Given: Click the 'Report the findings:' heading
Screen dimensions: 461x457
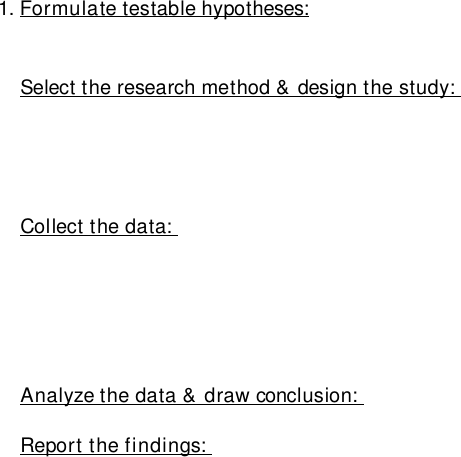Looking at the screenshot, I should [x=114, y=445].
